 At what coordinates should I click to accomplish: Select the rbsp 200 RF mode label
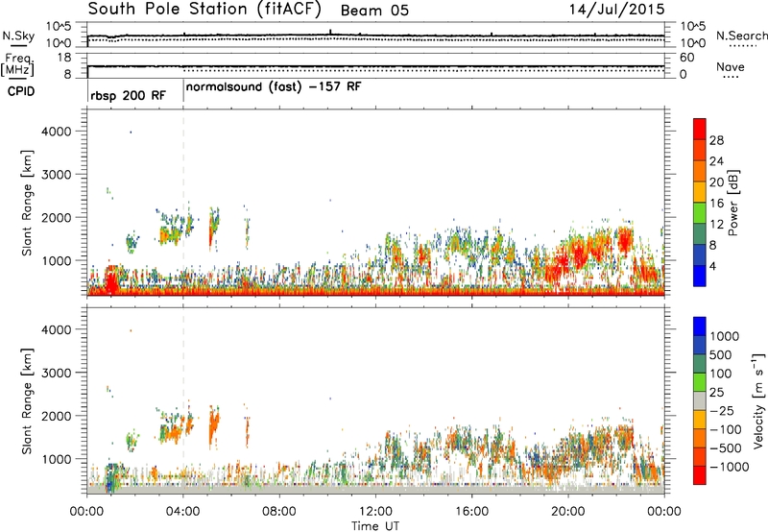(x=128, y=95)
